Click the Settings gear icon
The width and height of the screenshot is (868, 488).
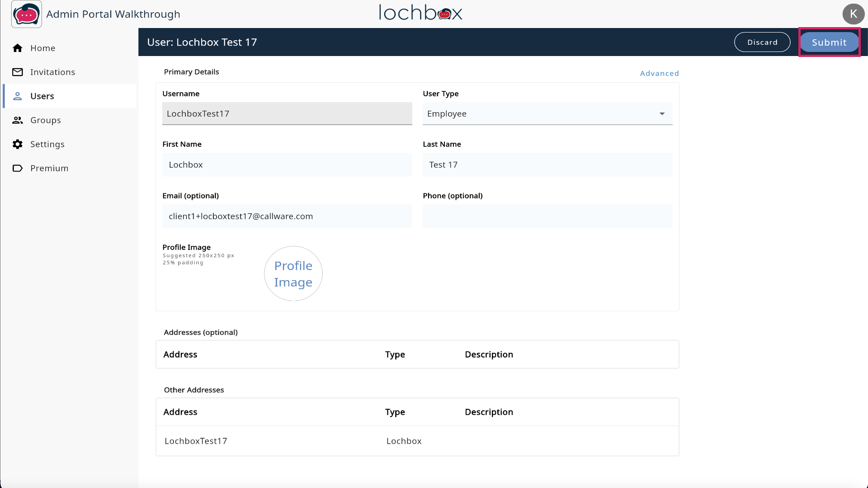(18, 144)
